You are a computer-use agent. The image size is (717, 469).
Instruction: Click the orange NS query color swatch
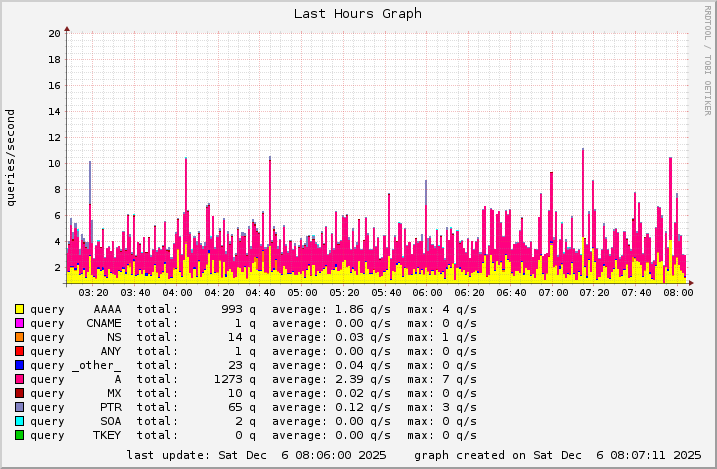(19, 337)
